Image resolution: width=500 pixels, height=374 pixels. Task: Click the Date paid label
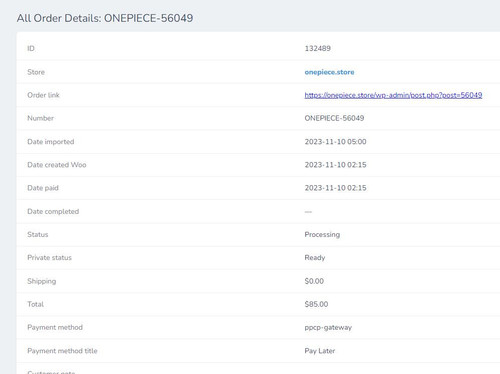43,188
